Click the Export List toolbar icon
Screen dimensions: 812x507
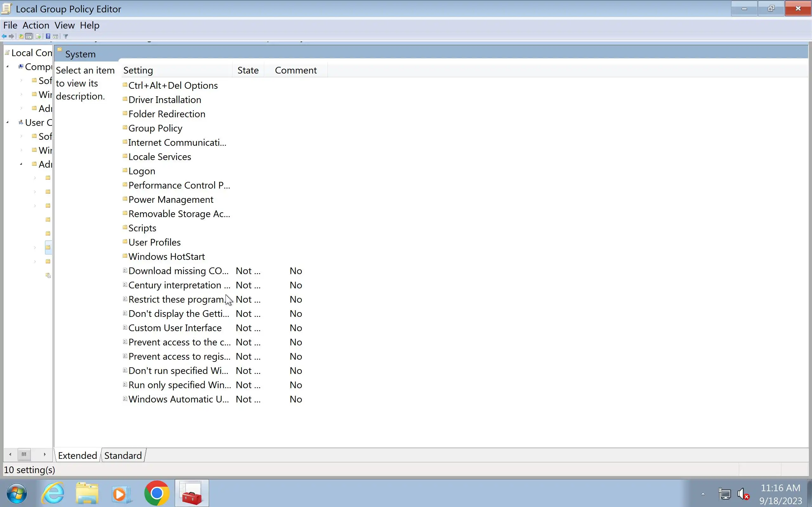pos(38,36)
